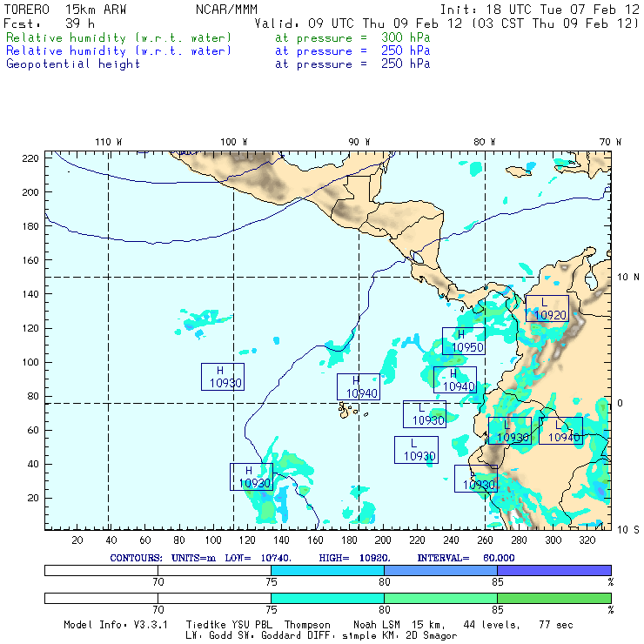The image size is (644, 644).
Task: Click the '240' tick on the horizontal axis
Action: pyautogui.click(x=452, y=540)
